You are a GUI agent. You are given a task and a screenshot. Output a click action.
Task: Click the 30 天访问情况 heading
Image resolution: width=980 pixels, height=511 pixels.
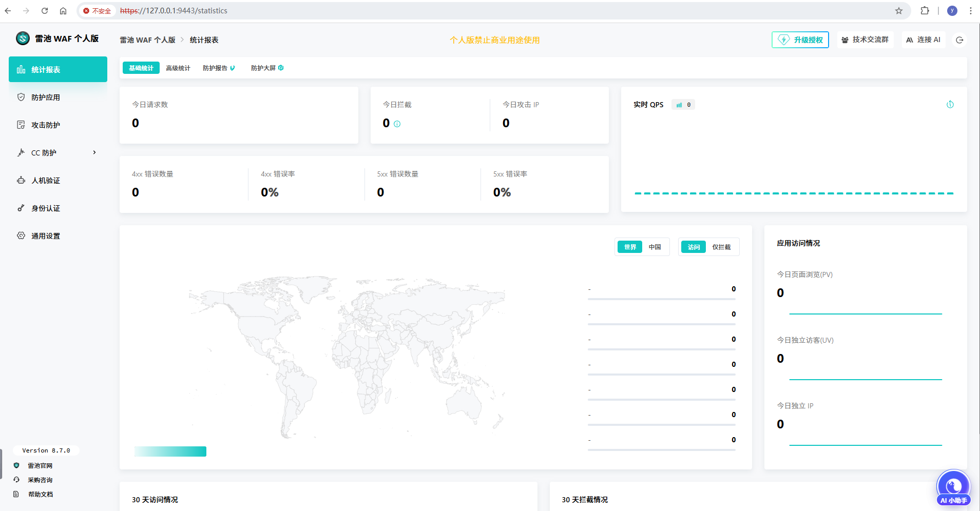coord(155,499)
